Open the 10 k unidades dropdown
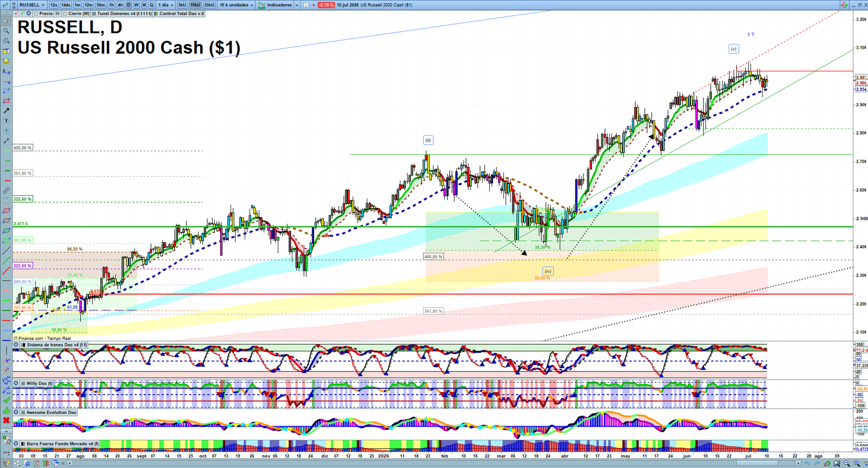This screenshot has width=868, height=468. tap(236, 5)
